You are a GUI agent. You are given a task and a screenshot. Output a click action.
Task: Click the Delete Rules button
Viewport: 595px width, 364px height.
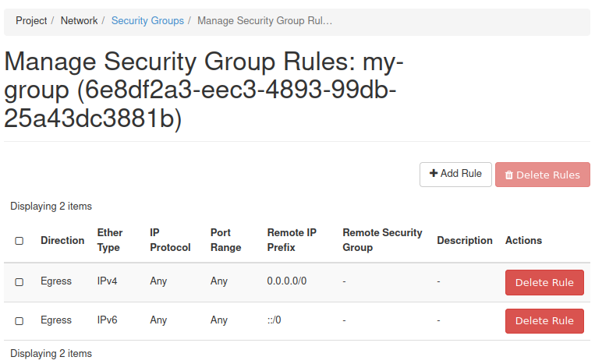pyautogui.click(x=542, y=175)
